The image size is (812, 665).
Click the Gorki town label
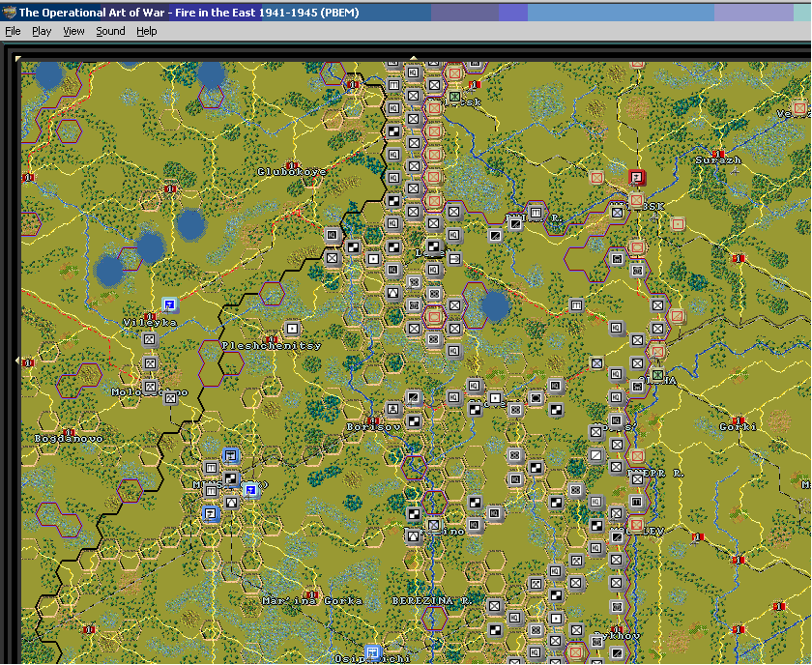(x=738, y=427)
